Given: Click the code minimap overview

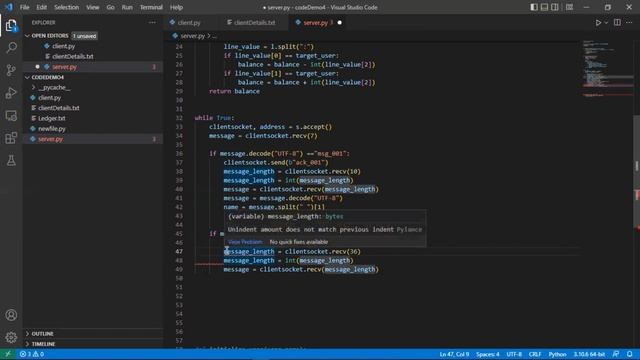Looking at the screenshot, I should (607, 69).
